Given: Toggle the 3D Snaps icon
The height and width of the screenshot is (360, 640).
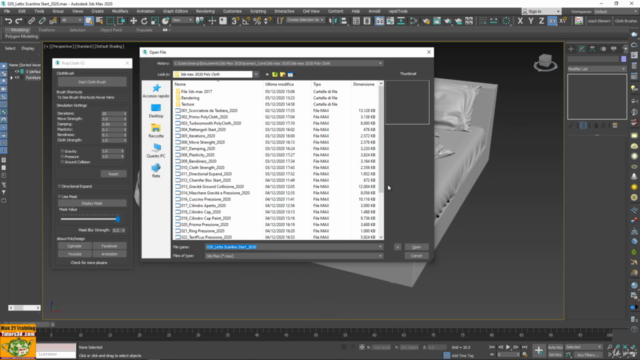Looking at the screenshot, I should pos(235,21).
